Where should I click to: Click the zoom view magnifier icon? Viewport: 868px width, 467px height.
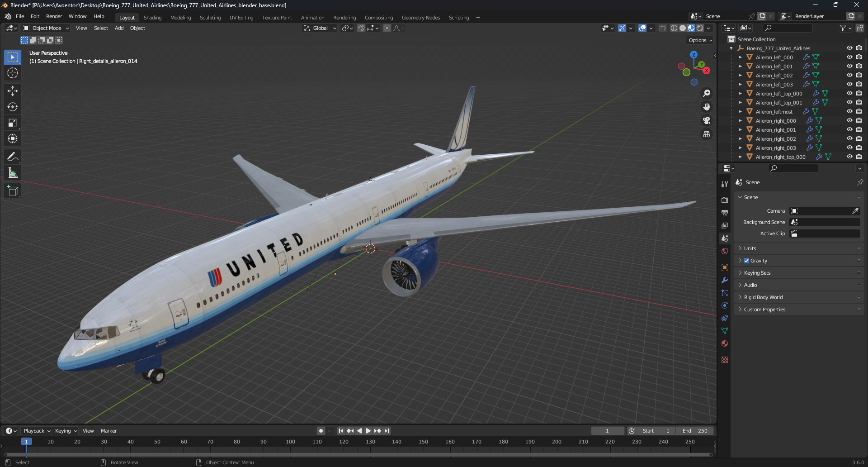click(x=707, y=93)
